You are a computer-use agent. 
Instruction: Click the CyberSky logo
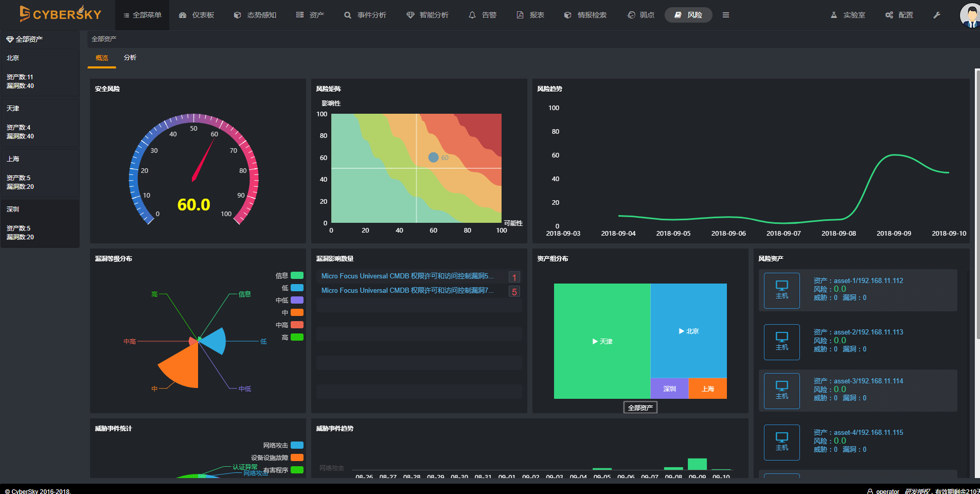tap(60, 14)
